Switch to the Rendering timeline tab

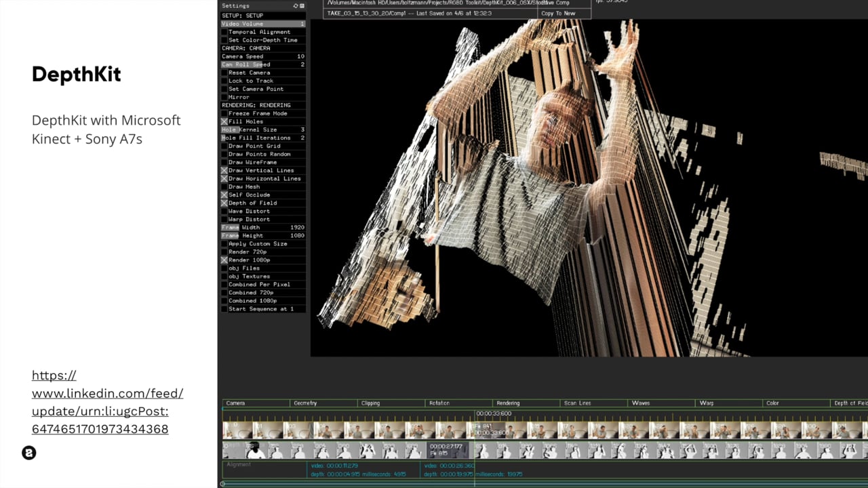coord(527,403)
